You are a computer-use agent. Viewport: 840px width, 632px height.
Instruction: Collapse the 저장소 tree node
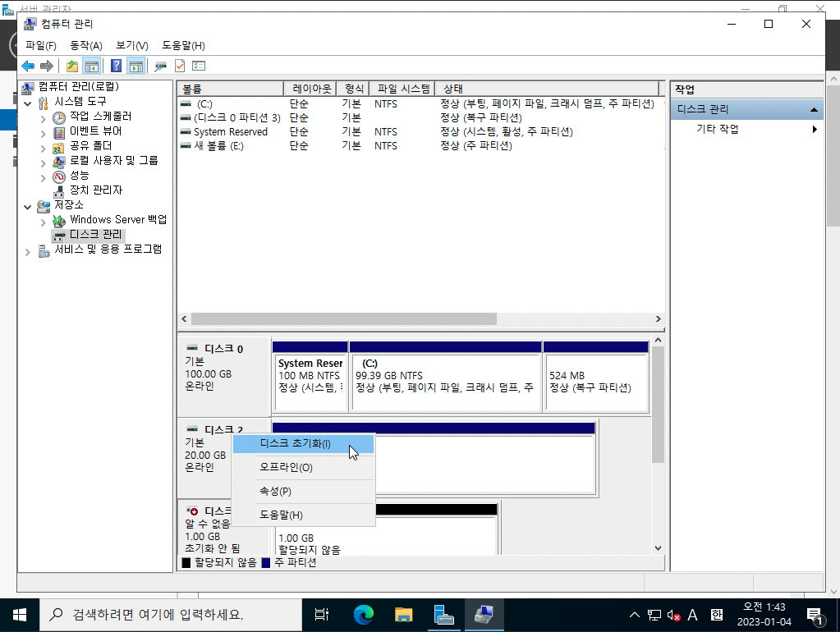point(28,208)
